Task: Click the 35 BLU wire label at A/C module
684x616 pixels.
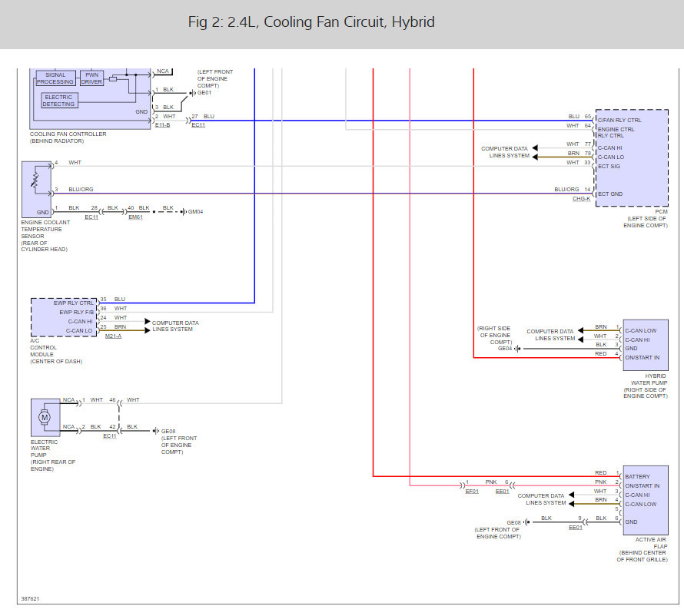Action: [x=112, y=299]
